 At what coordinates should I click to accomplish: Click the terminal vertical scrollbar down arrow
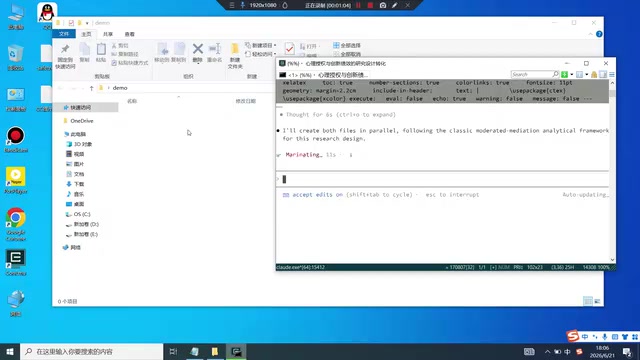tap(612, 260)
